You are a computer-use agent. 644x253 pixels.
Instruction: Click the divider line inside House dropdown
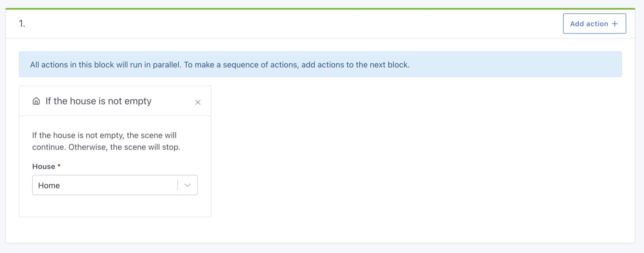(178, 185)
